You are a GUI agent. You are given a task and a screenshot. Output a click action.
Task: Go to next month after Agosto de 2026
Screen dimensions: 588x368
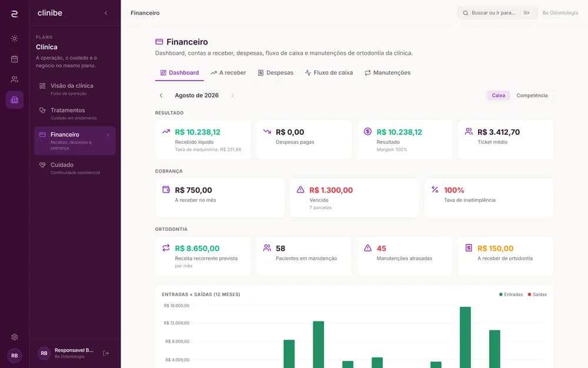click(232, 95)
